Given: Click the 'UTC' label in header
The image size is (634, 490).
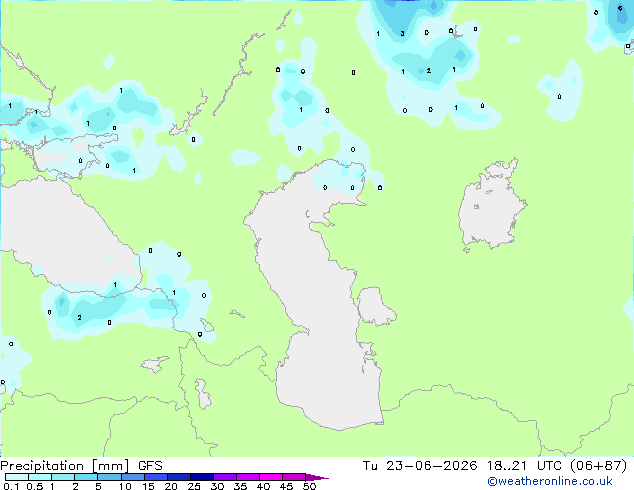Looking at the screenshot, I should [549, 466].
